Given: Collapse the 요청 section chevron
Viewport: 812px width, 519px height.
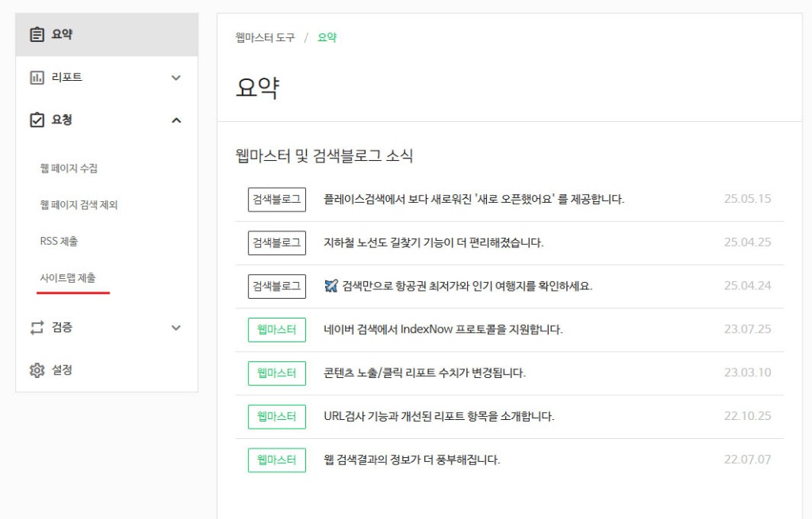Looking at the screenshot, I should [176, 120].
